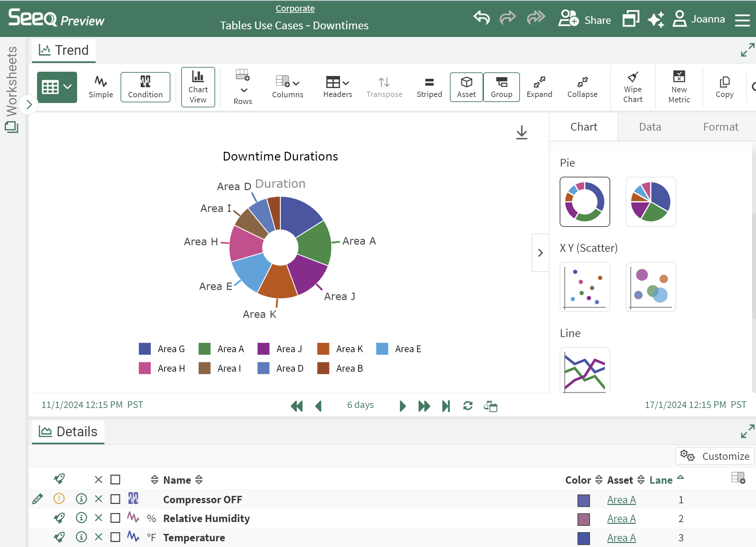Viewport: 756px width, 547px height.
Task: Open the Share dialog
Action: (x=585, y=19)
